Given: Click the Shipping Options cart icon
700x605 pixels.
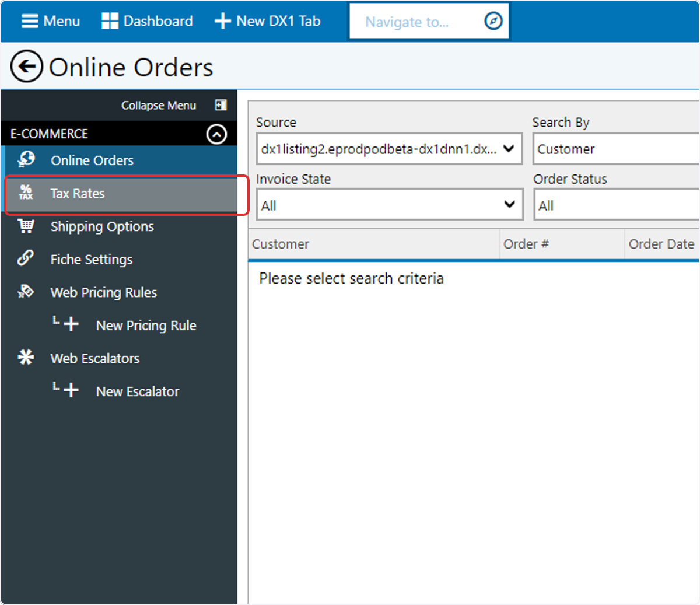Looking at the screenshot, I should pyautogui.click(x=26, y=226).
